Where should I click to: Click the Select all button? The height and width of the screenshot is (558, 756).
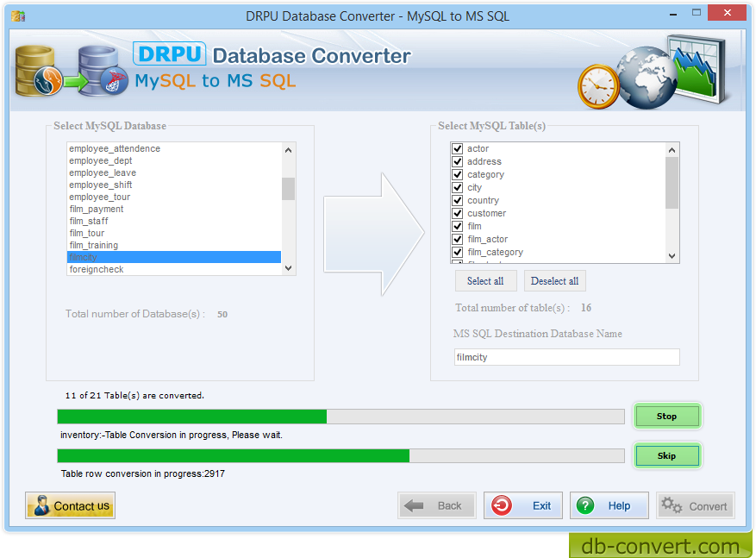click(x=485, y=281)
